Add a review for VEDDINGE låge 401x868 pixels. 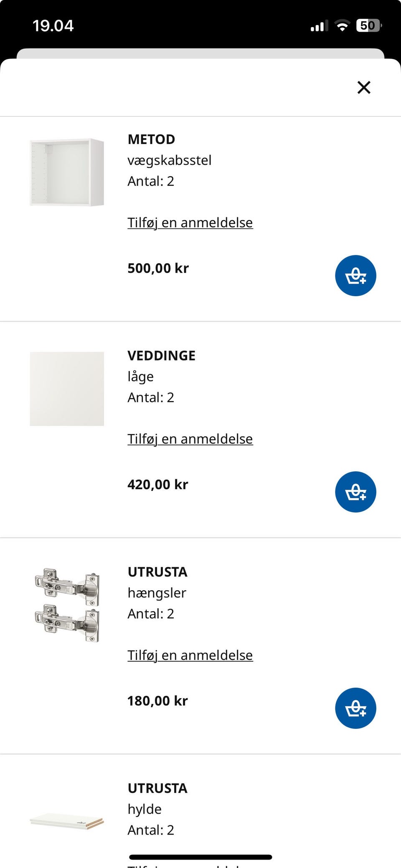[190, 439]
